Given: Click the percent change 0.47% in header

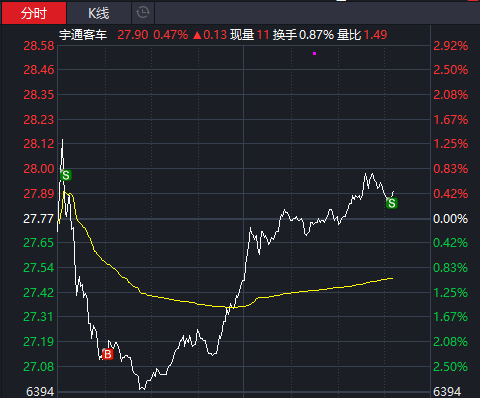Looking at the screenshot, I should pyautogui.click(x=171, y=35).
